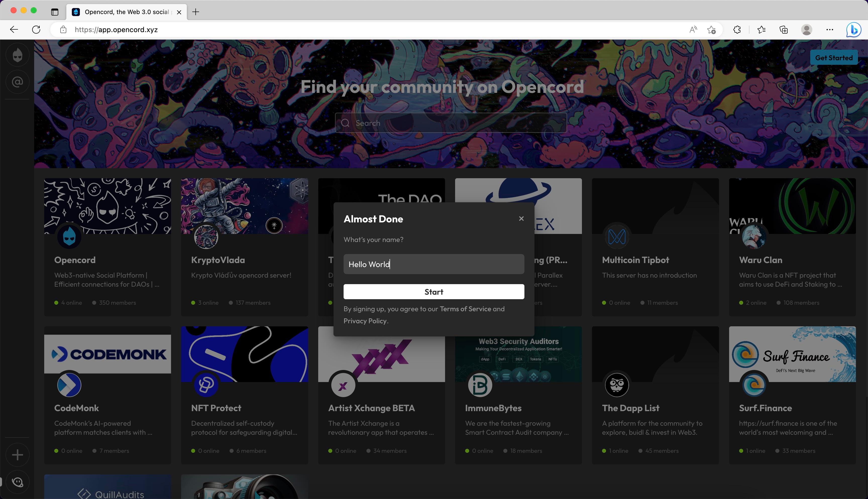Open the Terms of Service link

[x=465, y=309]
